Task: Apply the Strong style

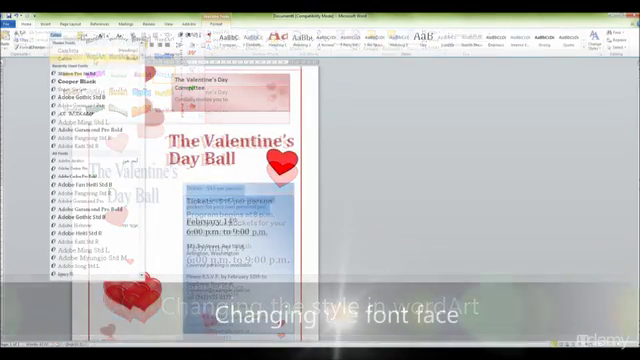Action: click(x=544, y=40)
